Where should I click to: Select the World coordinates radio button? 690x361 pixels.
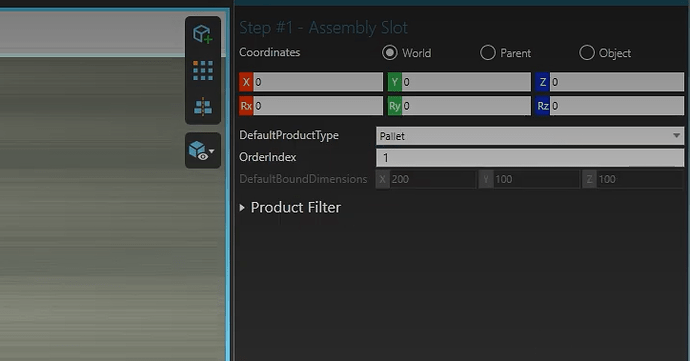[x=389, y=53]
